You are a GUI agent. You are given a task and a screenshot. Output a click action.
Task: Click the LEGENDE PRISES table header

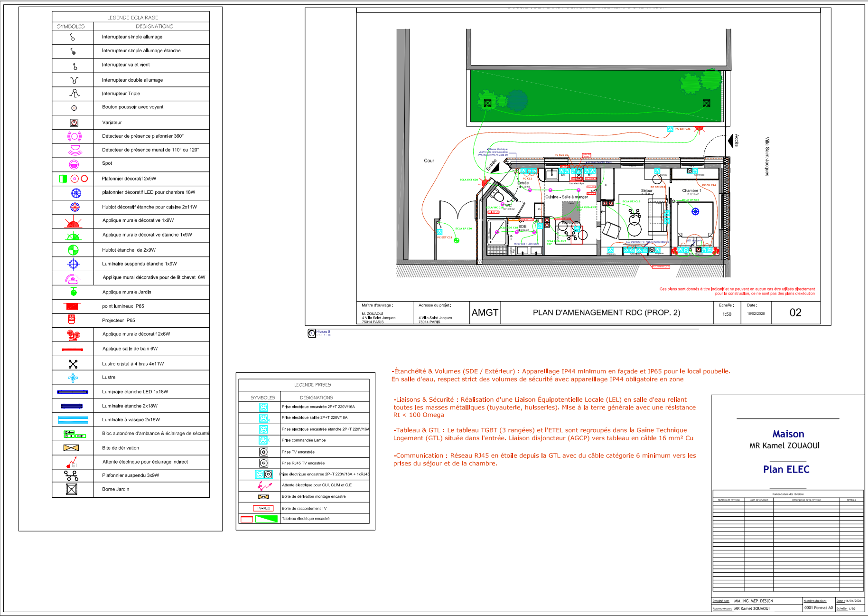point(312,385)
